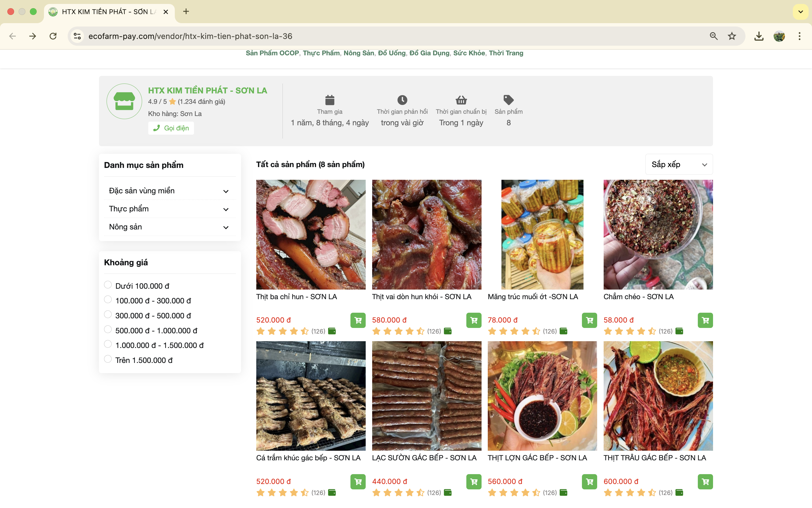812x508 pixels.
Task: Open HTX KIM TIẾN PHÁT - SƠN LA store link
Action: 207,90
